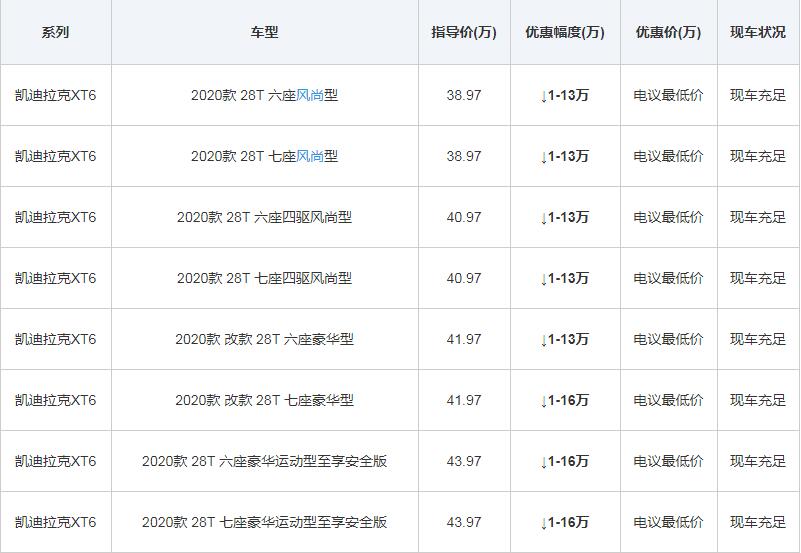Click discount ↓1-16万 in 七座豪华型 row
Image resolution: width=801 pixels, height=553 pixels.
[x=565, y=400]
